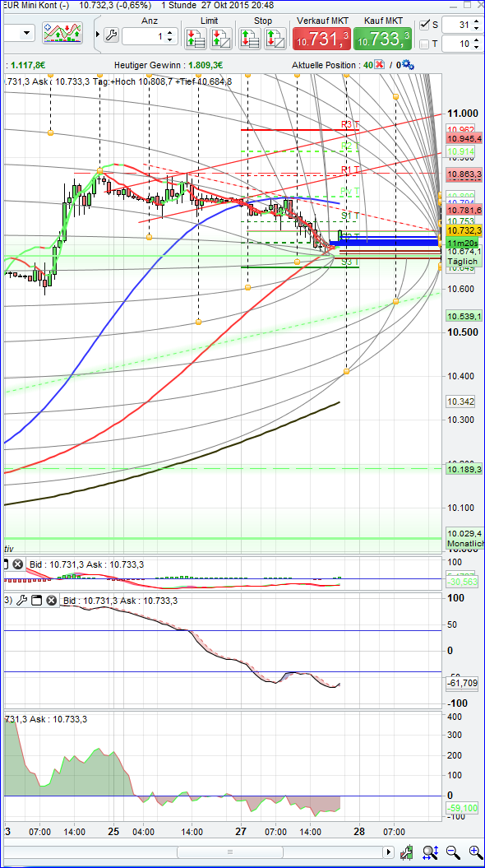The height and width of the screenshot is (868, 485).
Task: Click the 10.029,4 Monatlich label
Action: pos(464,538)
